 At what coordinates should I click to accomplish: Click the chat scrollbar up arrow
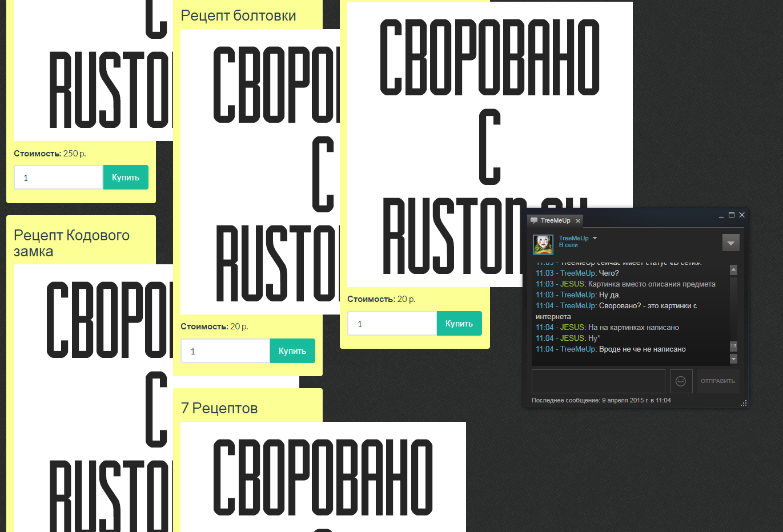coord(734,270)
